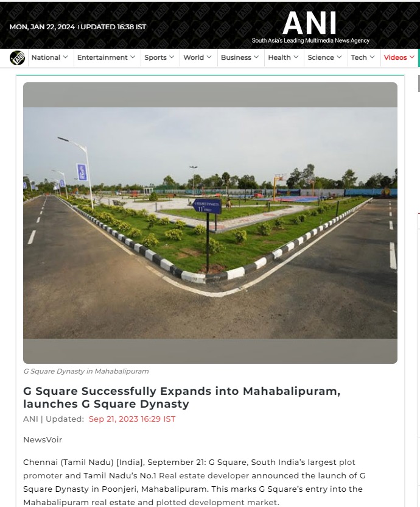Open the Business news section
The height and width of the screenshot is (507, 420).
236,57
